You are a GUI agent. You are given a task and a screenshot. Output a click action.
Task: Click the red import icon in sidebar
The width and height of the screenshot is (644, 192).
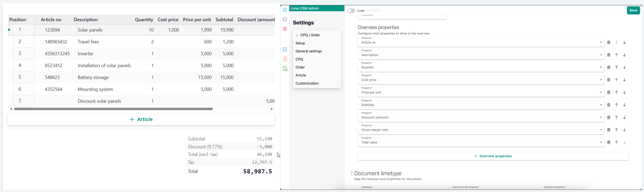(x=284, y=59)
